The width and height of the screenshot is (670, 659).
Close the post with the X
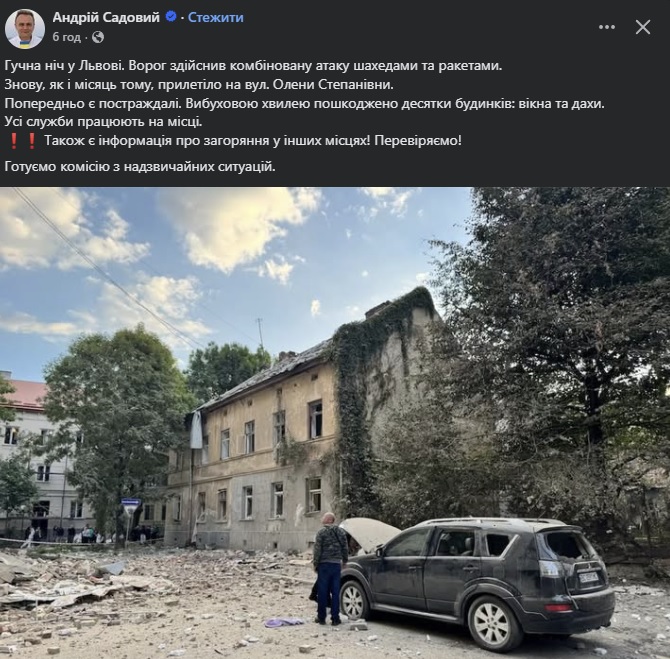coord(643,27)
